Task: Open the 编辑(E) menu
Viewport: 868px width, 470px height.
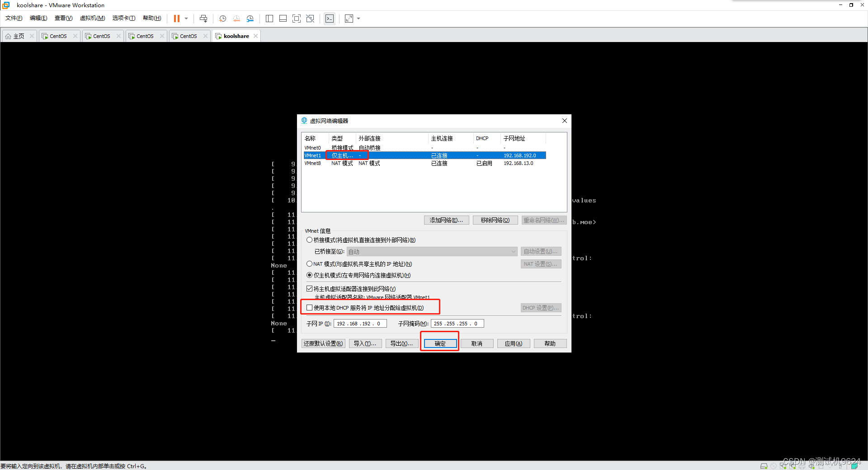Action: point(38,18)
